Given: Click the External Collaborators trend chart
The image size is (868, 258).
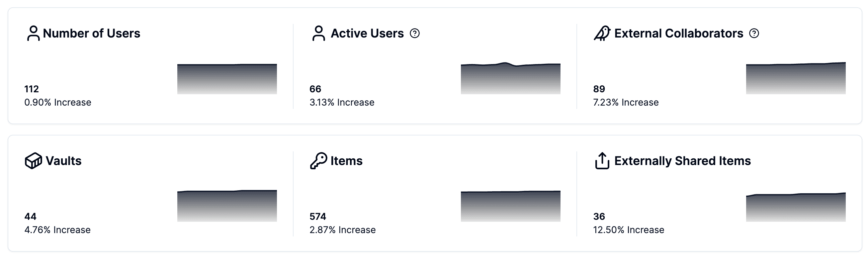Looking at the screenshot, I should (796, 78).
